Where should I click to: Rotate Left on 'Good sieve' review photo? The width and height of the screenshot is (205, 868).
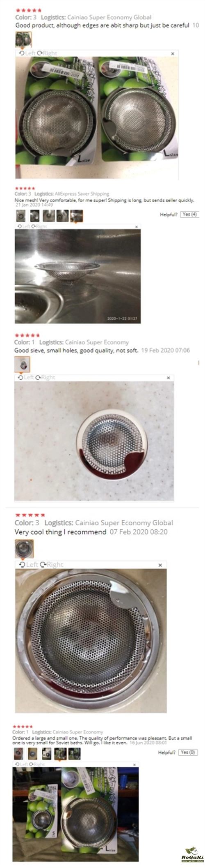click(26, 377)
